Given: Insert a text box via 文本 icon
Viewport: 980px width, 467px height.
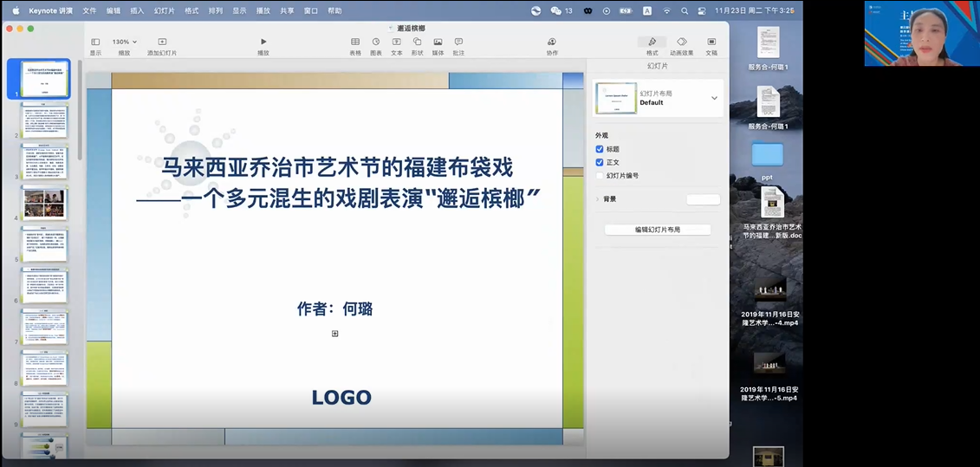Looking at the screenshot, I should click(397, 42).
